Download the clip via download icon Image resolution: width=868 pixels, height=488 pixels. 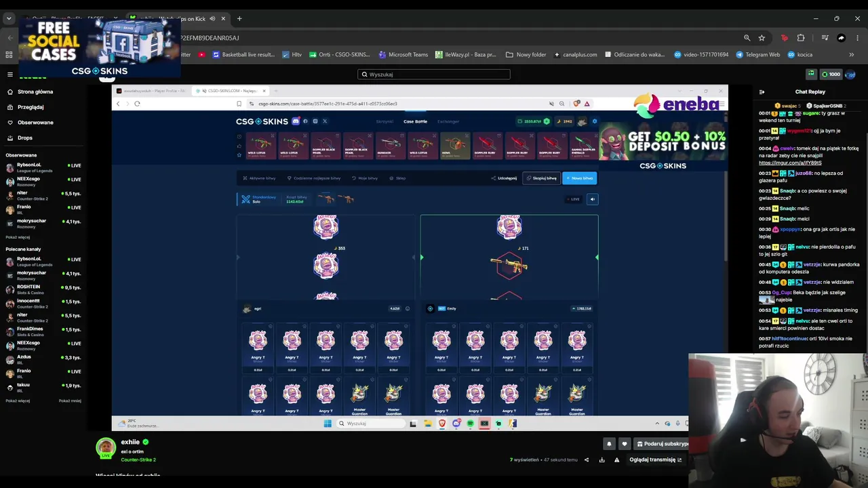point(601,460)
